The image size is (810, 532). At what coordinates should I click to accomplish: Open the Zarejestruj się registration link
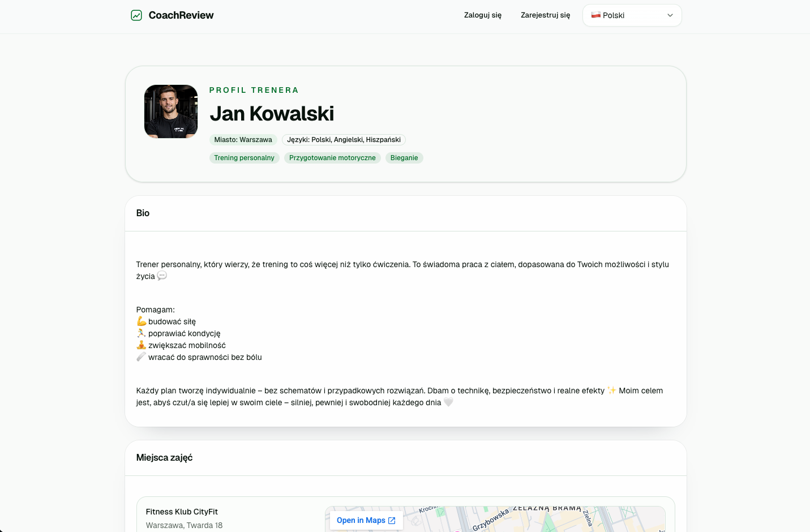click(x=546, y=15)
